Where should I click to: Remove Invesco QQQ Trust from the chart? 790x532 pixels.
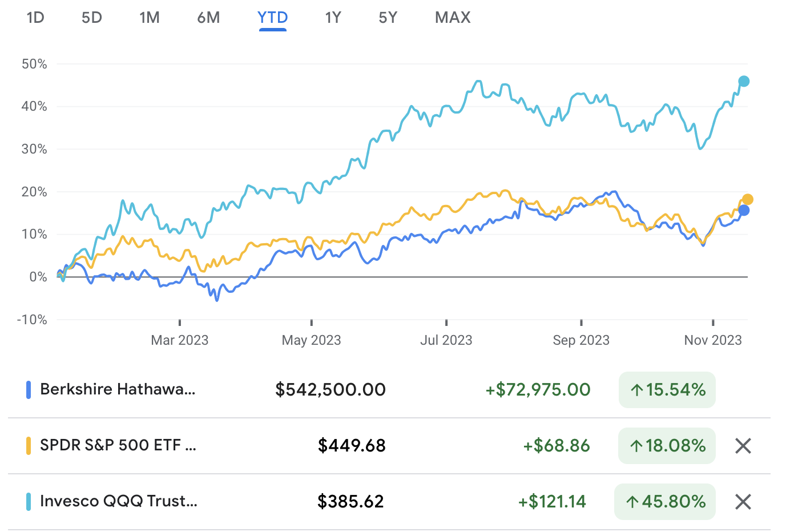pos(743,502)
